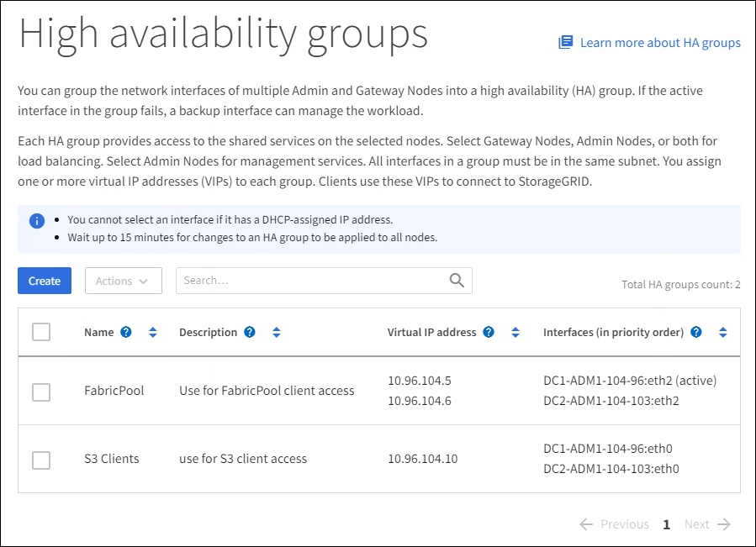Sort by Virtual IP address column
The width and height of the screenshot is (756, 547).
click(x=515, y=332)
